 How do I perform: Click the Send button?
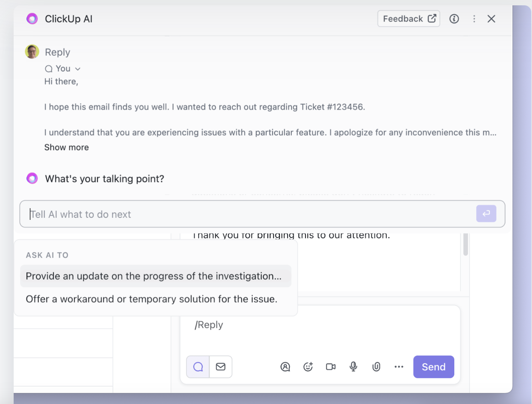[434, 367]
